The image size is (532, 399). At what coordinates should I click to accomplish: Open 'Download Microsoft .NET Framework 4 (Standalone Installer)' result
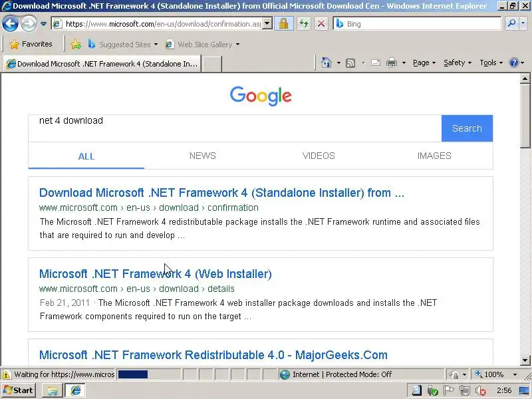(221, 193)
